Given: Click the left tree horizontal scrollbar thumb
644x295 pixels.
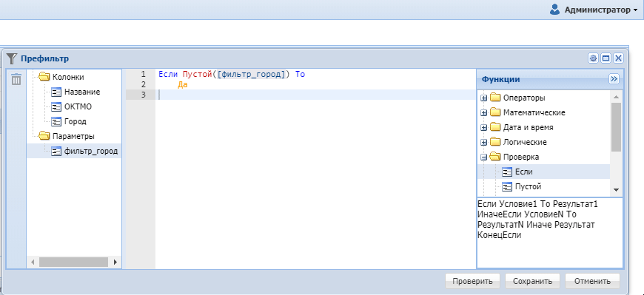Looking at the screenshot, I should tap(74, 262).
